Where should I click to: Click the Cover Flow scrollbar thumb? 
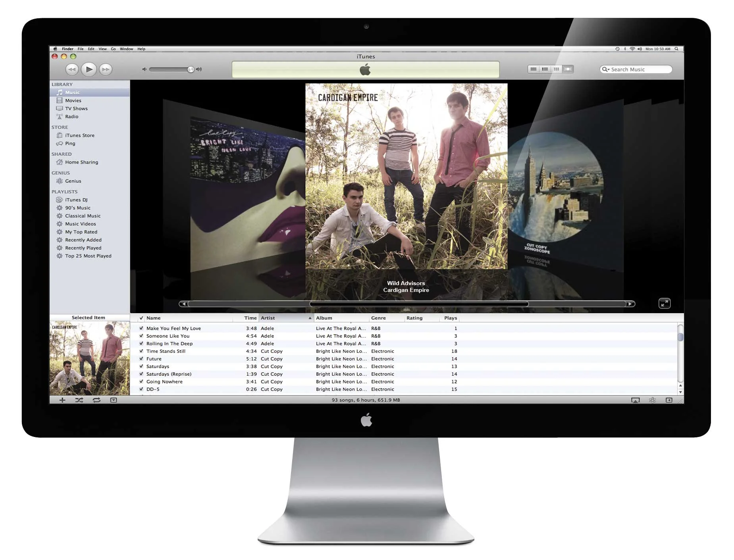click(x=419, y=304)
